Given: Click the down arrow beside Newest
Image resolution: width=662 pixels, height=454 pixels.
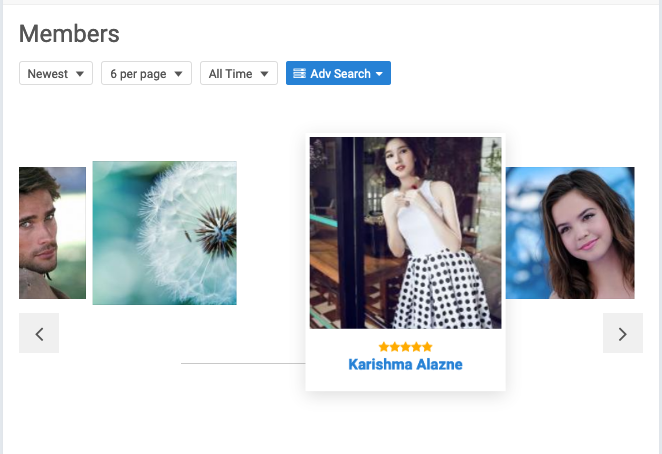Looking at the screenshot, I should point(80,74).
